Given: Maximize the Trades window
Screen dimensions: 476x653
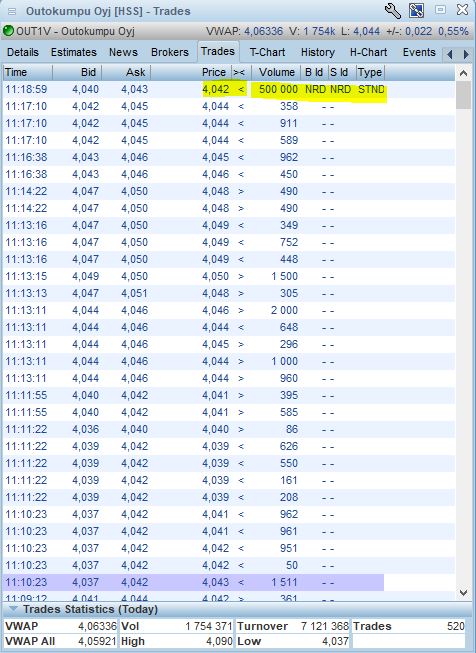Looking at the screenshot, I should click(x=440, y=10).
